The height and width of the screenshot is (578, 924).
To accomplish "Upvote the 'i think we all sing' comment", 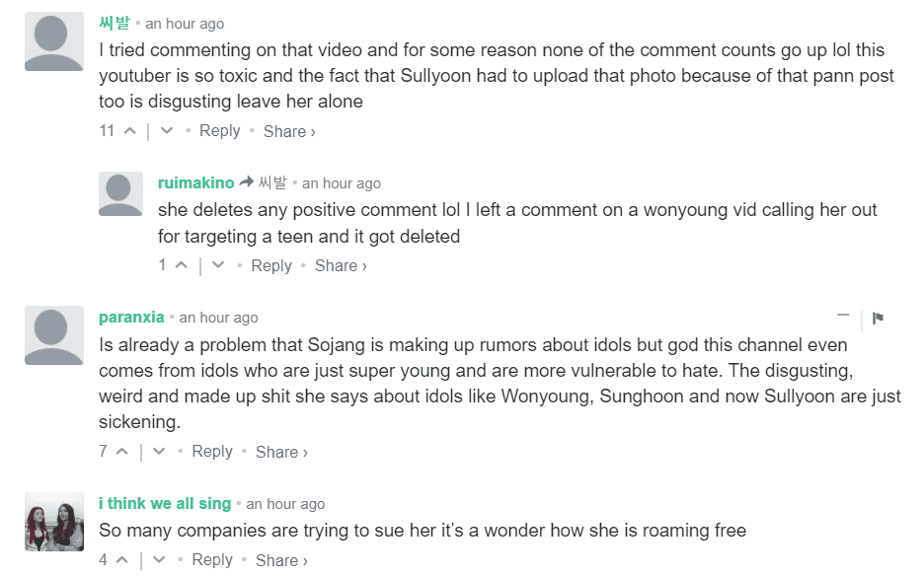I will [122, 560].
